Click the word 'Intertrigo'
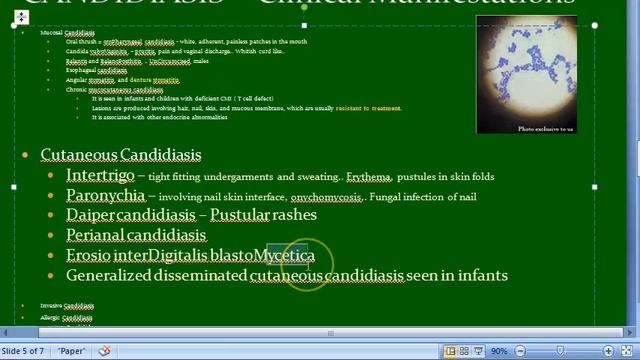 coord(100,175)
